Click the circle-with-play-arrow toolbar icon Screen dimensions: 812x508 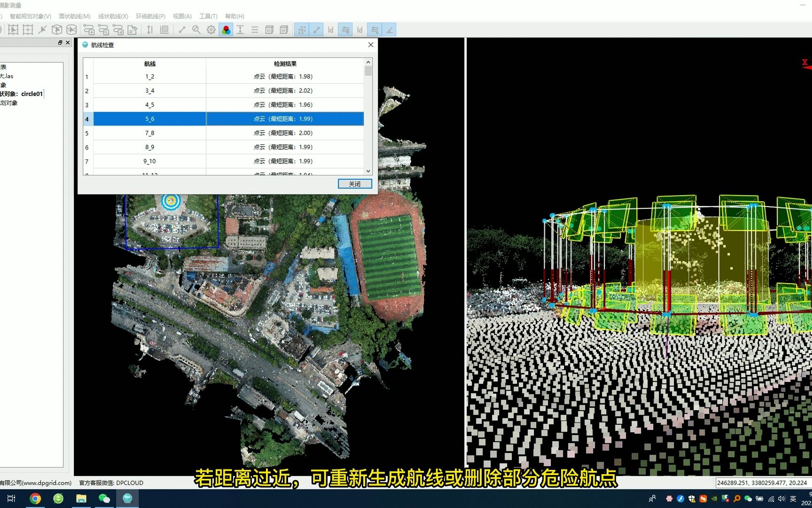[71, 30]
